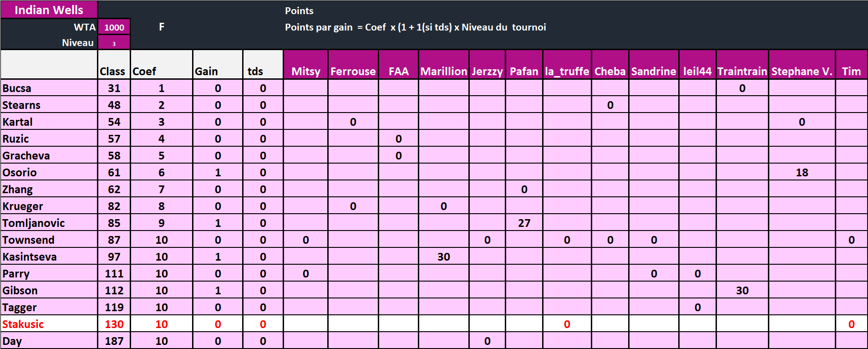The image size is (868, 349).
Task: Select the la_truffe column header
Action: (567, 71)
